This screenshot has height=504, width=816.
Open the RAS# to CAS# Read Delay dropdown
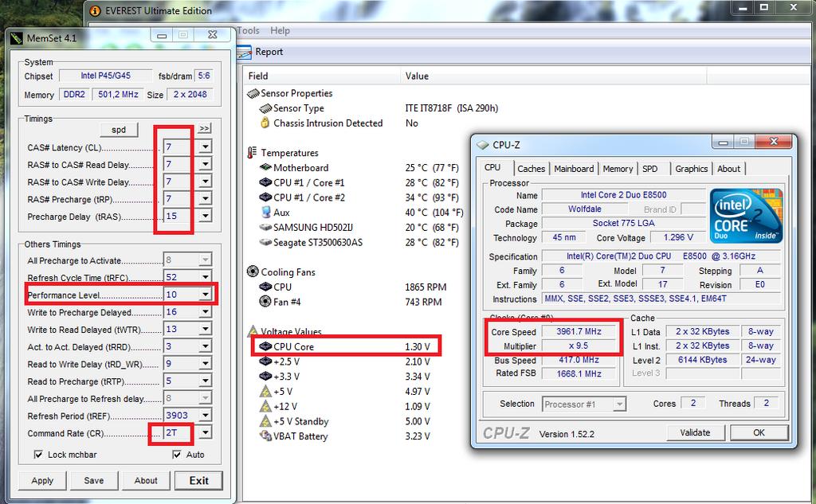point(206,164)
